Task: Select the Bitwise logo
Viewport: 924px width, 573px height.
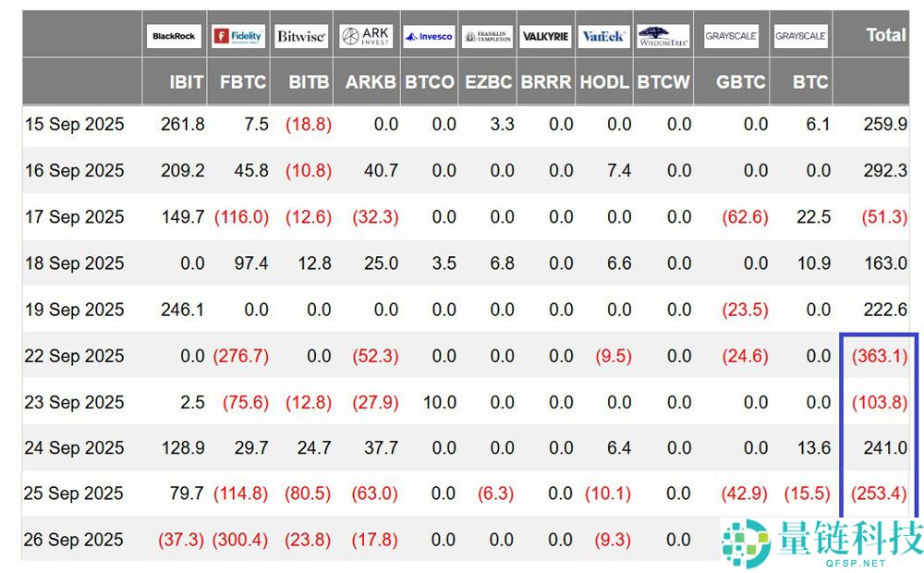Action: 301,36
